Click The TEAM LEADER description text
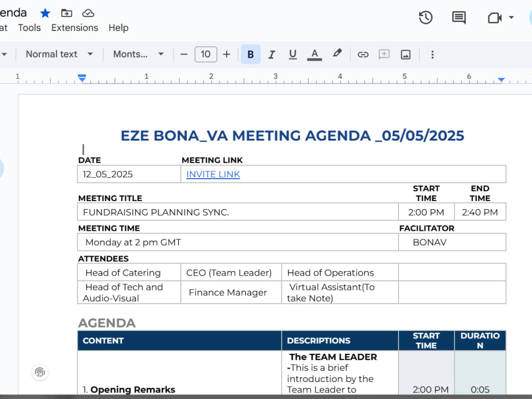The width and height of the screenshot is (532, 399). click(x=333, y=357)
